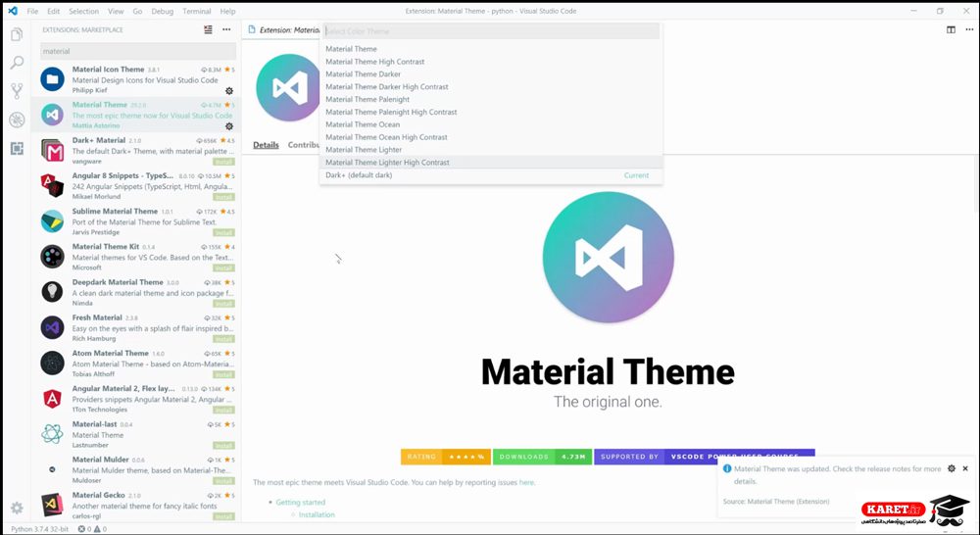
Task: Choose Material Theme Palenight option
Action: (x=491, y=99)
